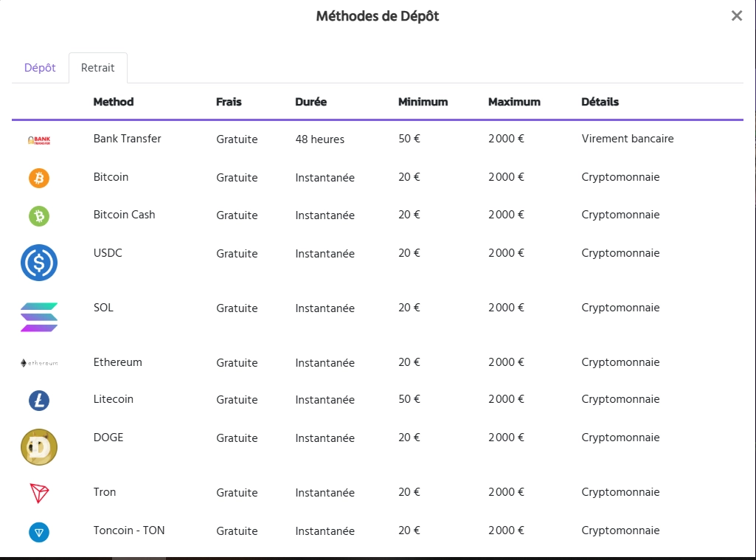Switch to the Dépôt tab
The width and height of the screenshot is (756, 560).
tap(40, 68)
